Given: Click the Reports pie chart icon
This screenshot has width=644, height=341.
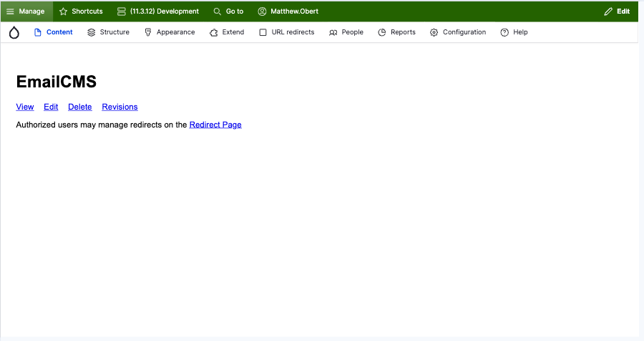Looking at the screenshot, I should 382,32.
